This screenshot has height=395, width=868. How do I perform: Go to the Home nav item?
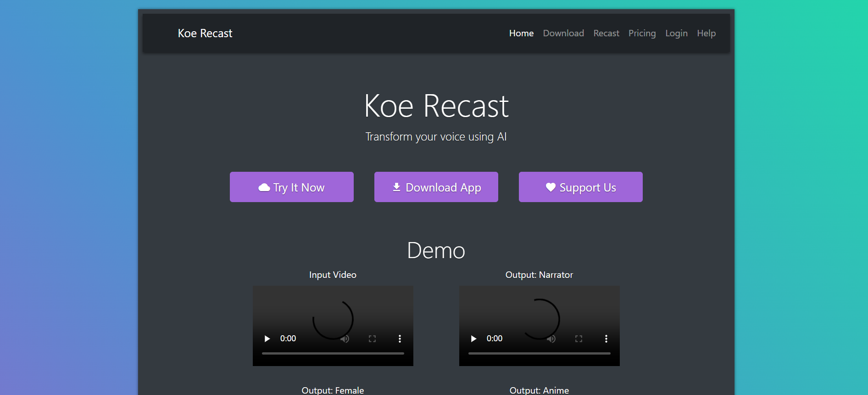(521, 33)
